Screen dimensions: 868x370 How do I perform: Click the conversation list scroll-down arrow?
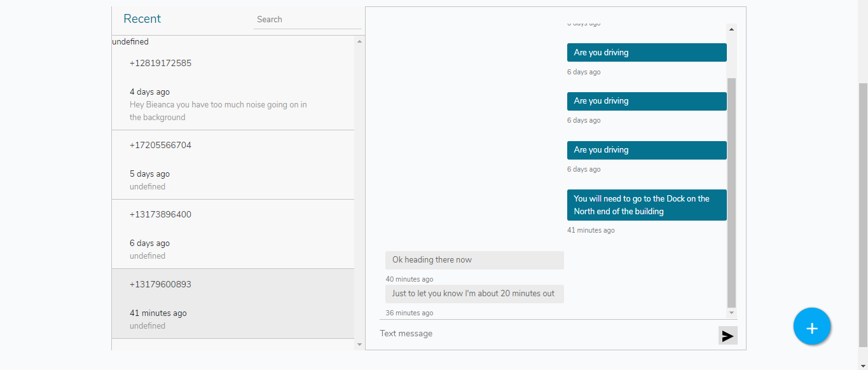click(359, 344)
